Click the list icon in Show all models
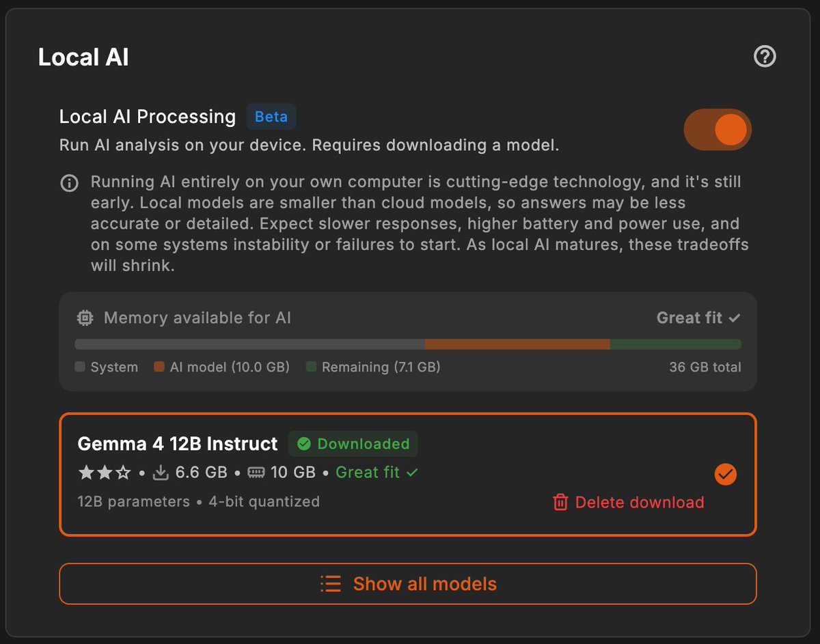Screen dimensions: 820x644 point(331,584)
